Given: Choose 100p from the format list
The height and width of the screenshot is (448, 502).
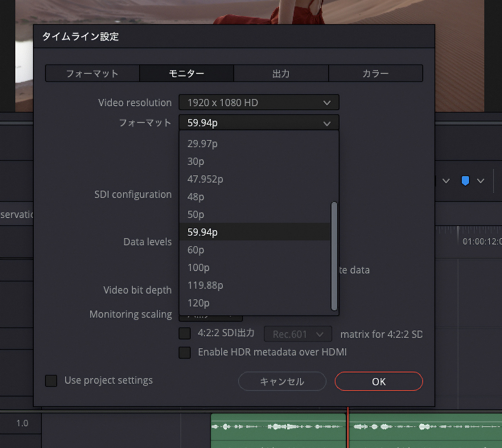Looking at the screenshot, I should point(198,268).
